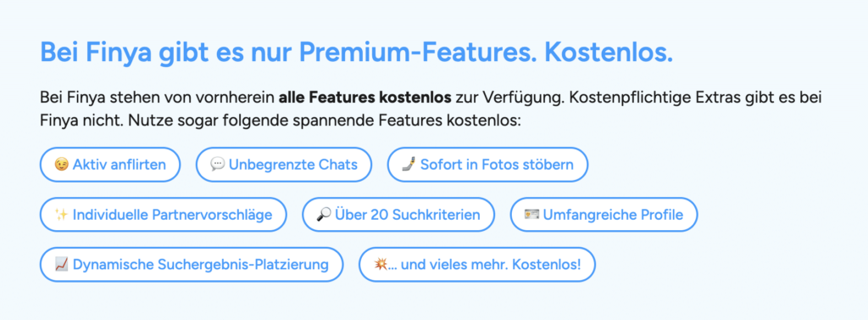The image size is (868, 320).
Task: Click the ID card profile icon
Action: click(x=531, y=215)
